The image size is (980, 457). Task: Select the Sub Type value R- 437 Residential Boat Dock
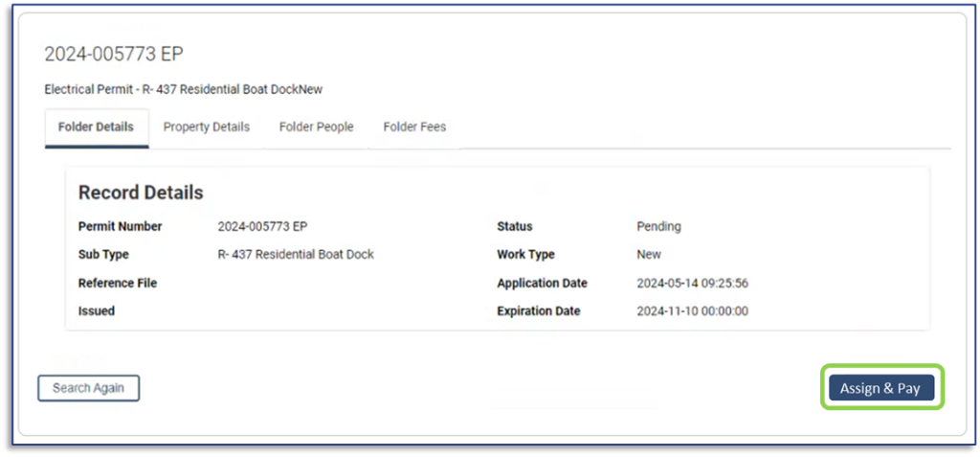click(296, 255)
